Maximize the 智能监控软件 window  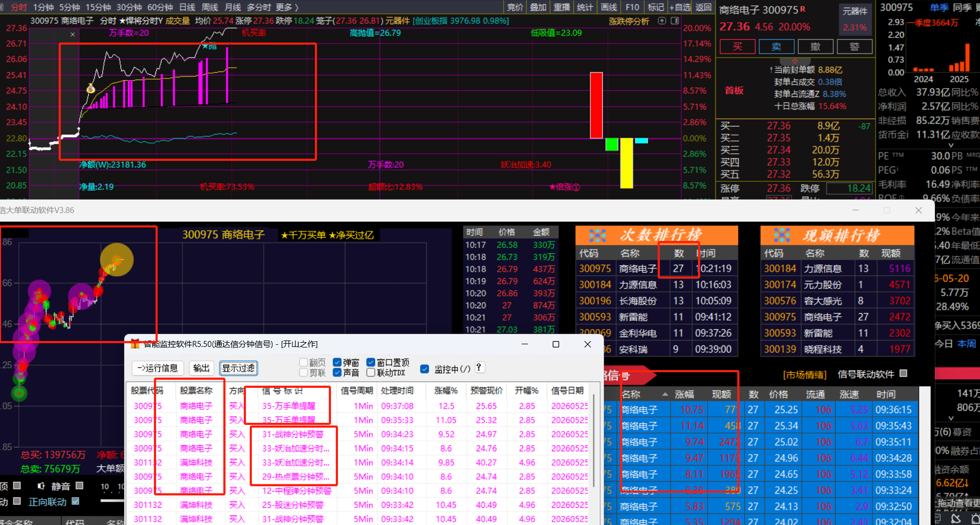(556, 344)
